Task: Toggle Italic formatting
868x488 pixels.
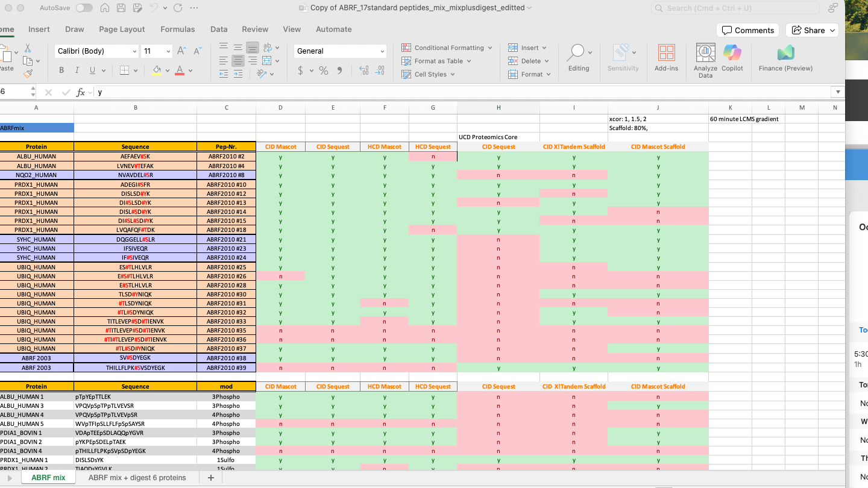Action: (77, 70)
